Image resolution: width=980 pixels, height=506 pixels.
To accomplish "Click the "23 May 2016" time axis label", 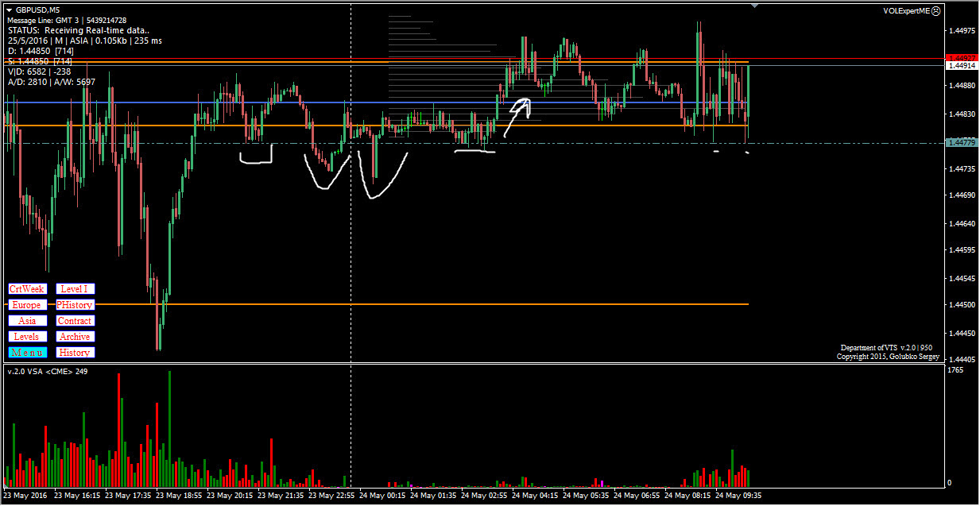I will (25, 496).
